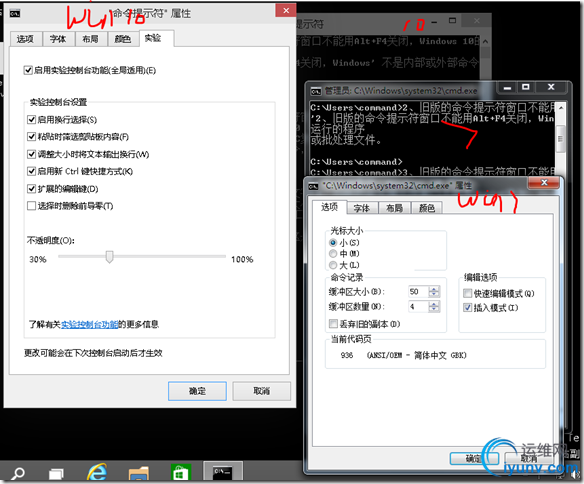Increase 缓冲区数量 with the up arrow
This screenshot has width=584, height=484.
[434, 304]
